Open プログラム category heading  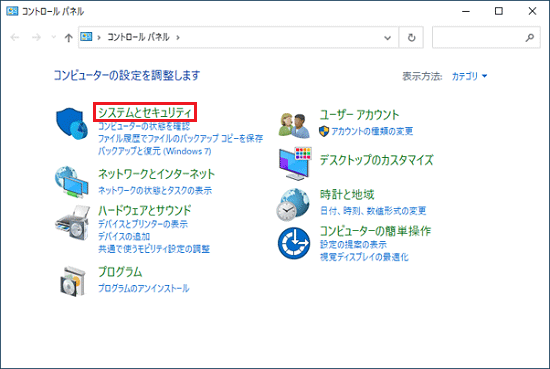pyautogui.click(x=120, y=272)
